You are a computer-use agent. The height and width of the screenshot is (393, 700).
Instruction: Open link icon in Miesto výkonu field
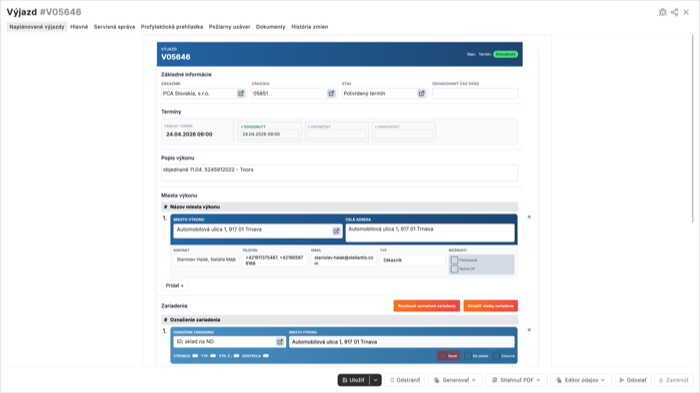tap(336, 231)
